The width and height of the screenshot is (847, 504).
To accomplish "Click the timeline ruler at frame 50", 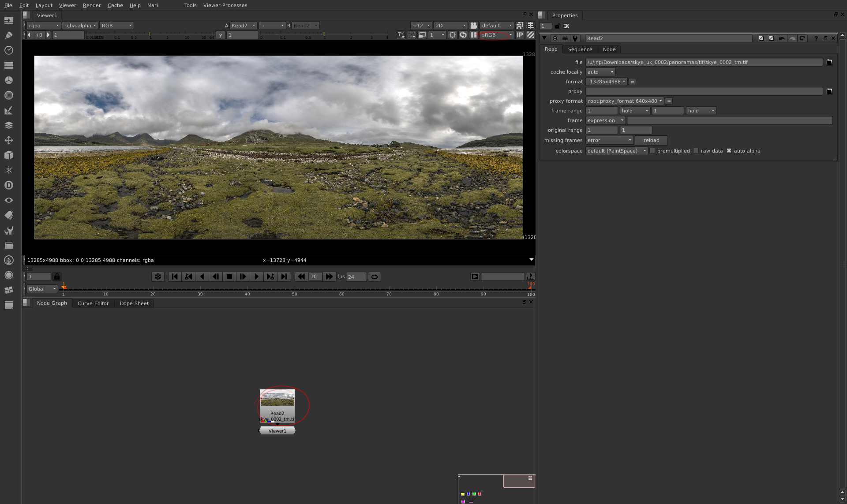I will pyautogui.click(x=295, y=290).
